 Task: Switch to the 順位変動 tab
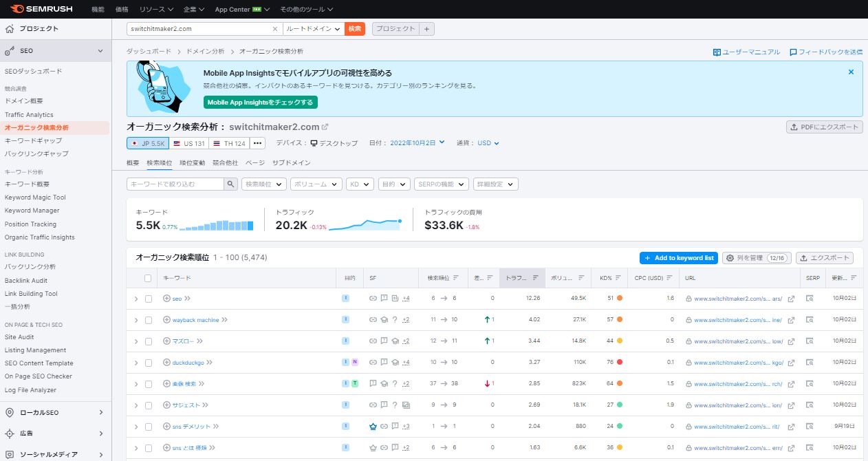tap(193, 163)
